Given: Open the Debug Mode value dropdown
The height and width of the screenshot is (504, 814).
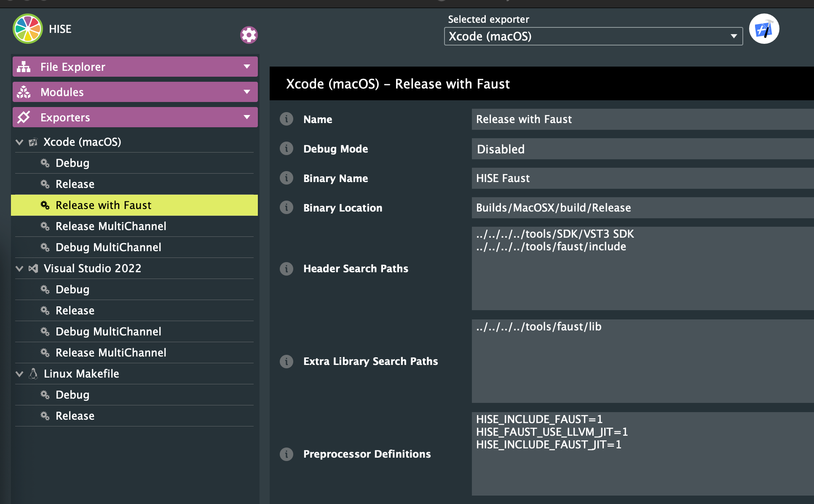Looking at the screenshot, I should [643, 149].
